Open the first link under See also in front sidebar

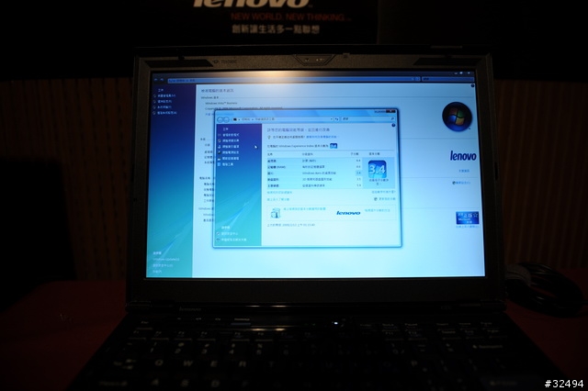[x=230, y=234]
